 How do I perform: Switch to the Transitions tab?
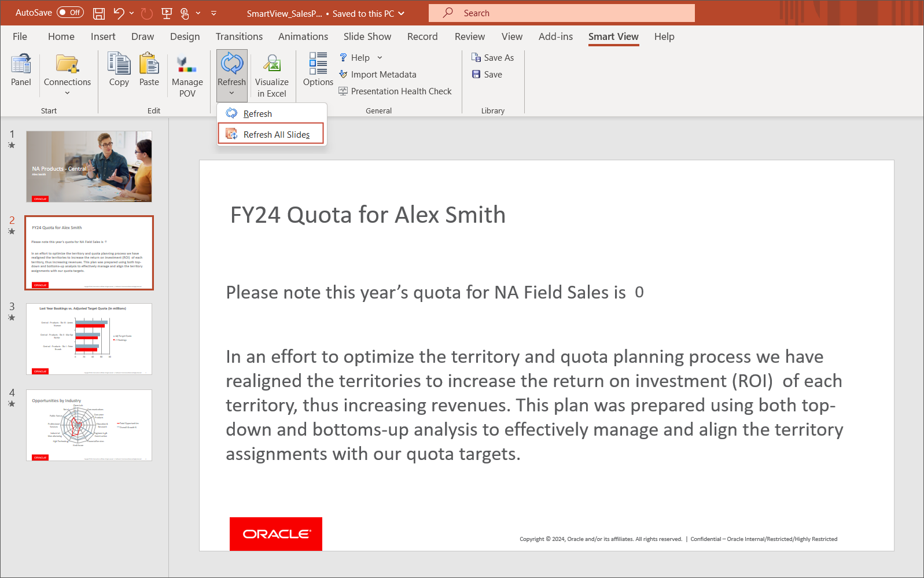point(239,36)
